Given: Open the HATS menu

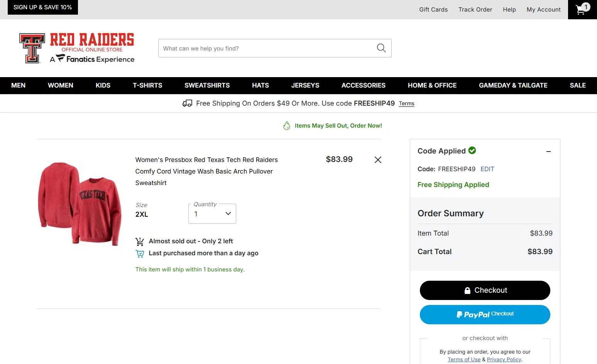Looking at the screenshot, I should click(x=260, y=85).
